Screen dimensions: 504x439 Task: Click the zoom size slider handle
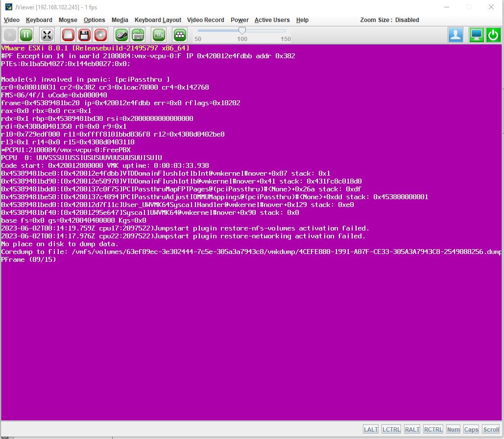point(242,31)
